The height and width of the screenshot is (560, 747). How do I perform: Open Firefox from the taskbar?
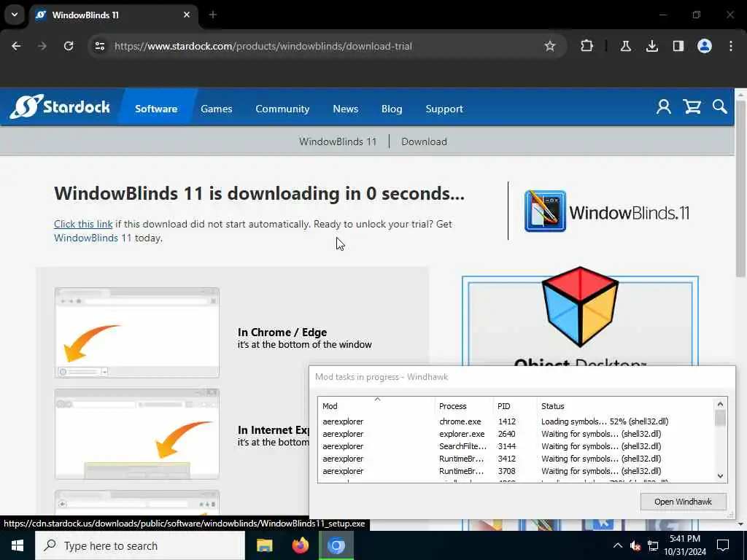[x=300, y=545]
